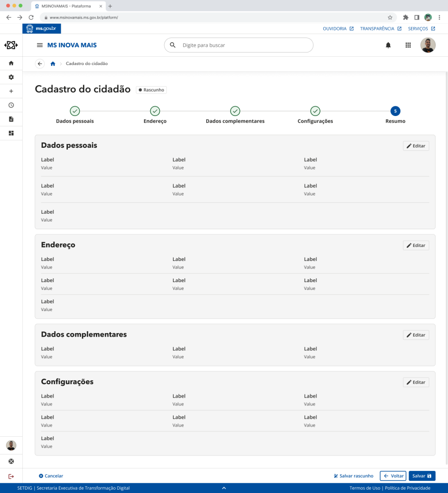
Task: Open the TRANSPARÊNCIA top link
Action: pos(381,28)
